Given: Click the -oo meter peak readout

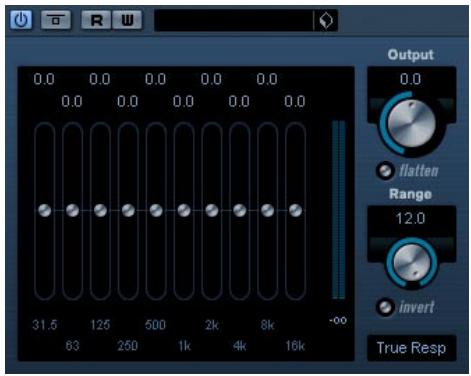Looking at the screenshot, I should coord(338,320).
